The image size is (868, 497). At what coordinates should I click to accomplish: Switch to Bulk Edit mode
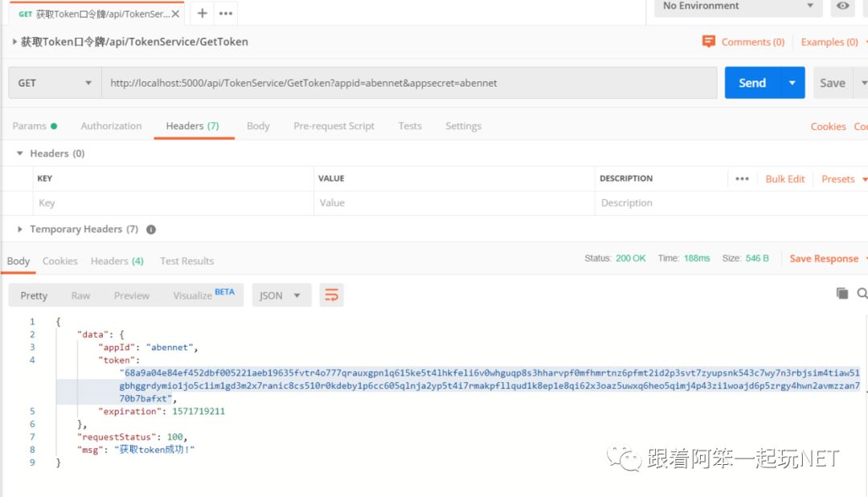[x=785, y=179]
